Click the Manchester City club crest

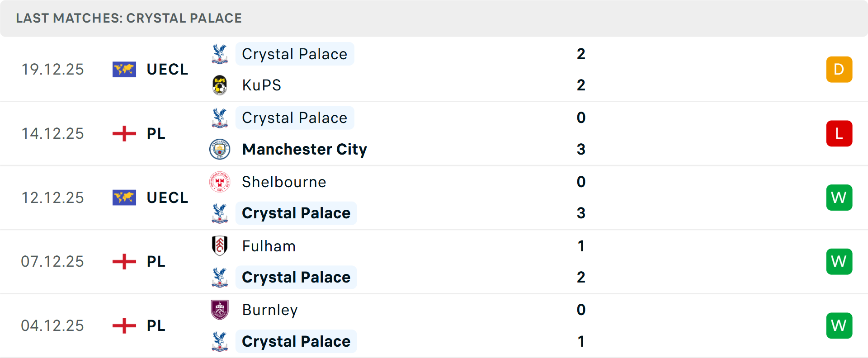220,149
